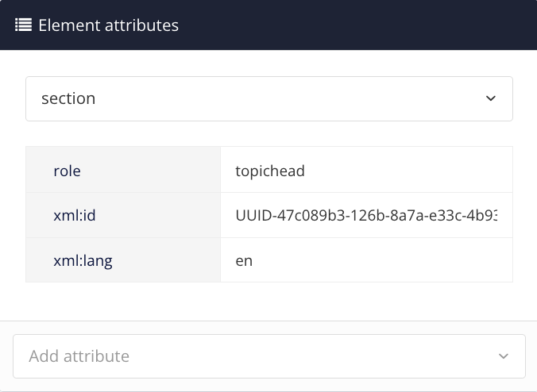
Task: Select the xml:lang attribute name cell
Action: click(x=123, y=259)
